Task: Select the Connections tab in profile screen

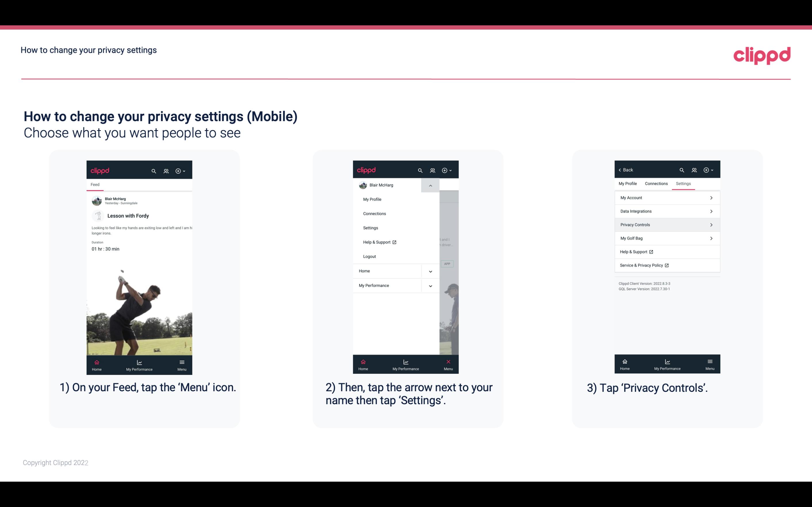Action: point(656,183)
